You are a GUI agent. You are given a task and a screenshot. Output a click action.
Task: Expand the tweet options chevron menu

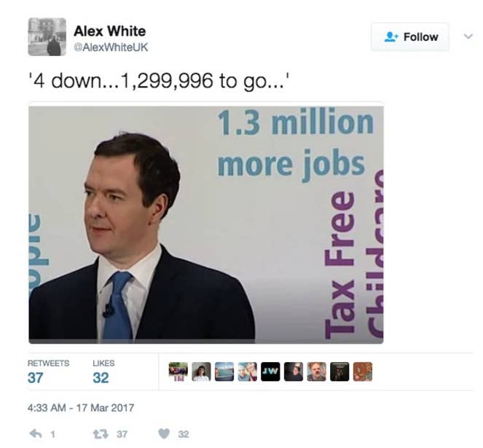tap(468, 36)
